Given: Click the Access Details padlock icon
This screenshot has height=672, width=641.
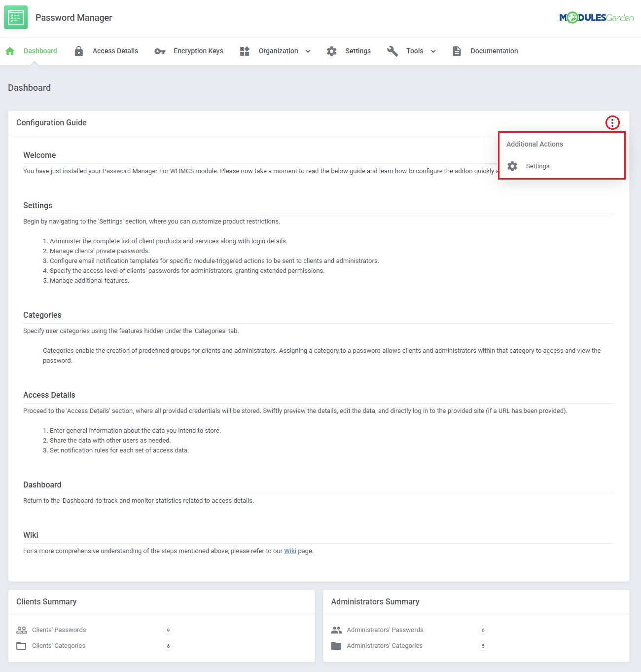Looking at the screenshot, I should 79,51.
